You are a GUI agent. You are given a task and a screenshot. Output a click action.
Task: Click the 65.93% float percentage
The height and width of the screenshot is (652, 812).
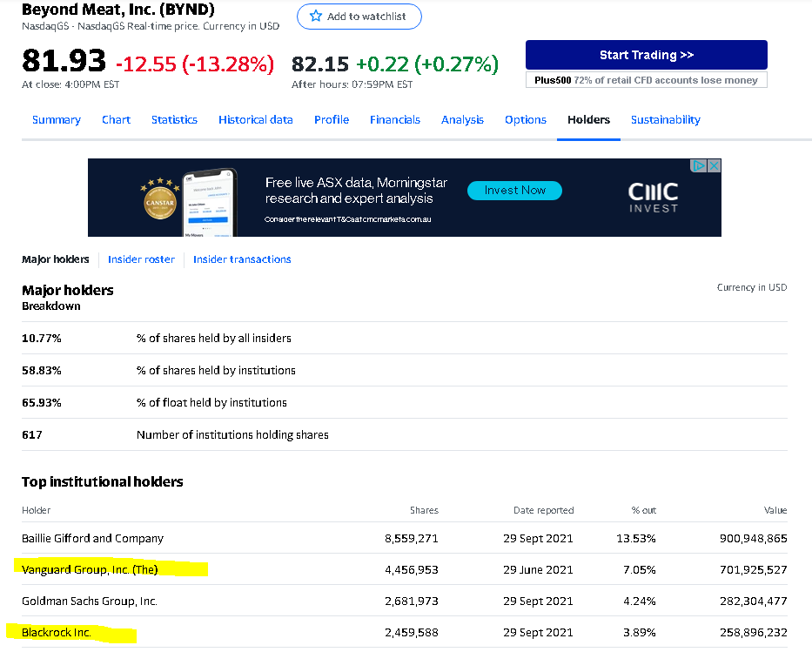[42, 402]
